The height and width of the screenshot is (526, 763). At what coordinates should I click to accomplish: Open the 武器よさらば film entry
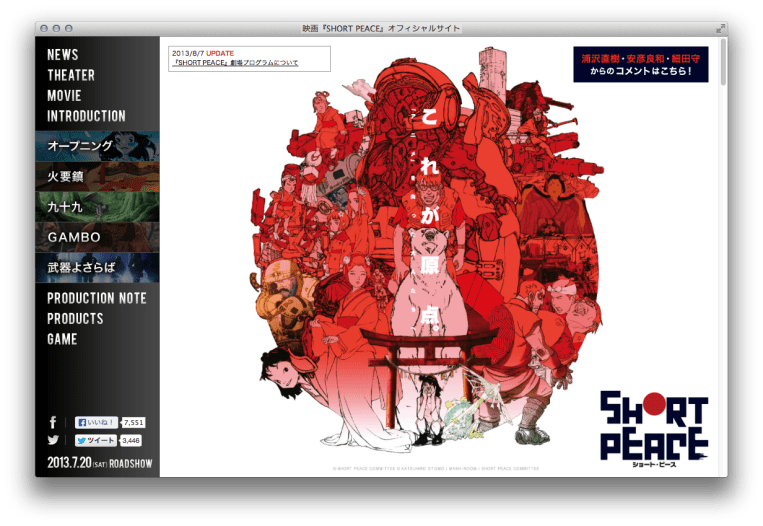click(97, 268)
